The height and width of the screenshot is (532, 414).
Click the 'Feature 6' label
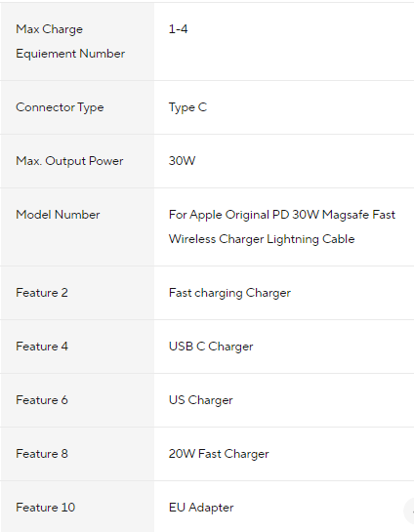(x=42, y=399)
